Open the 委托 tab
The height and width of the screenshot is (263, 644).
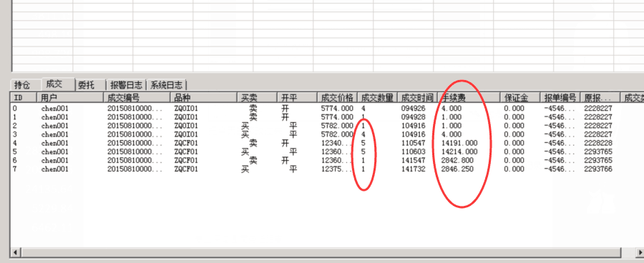87,85
